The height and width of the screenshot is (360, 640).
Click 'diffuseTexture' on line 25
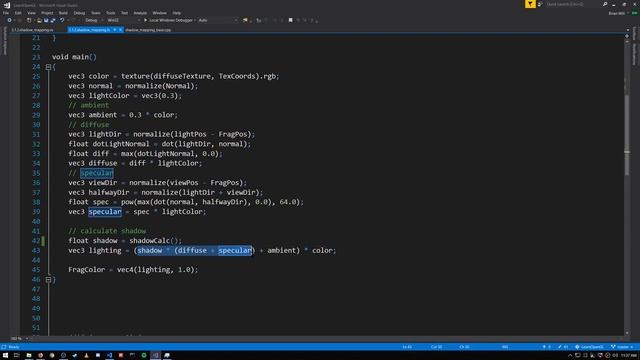point(182,76)
